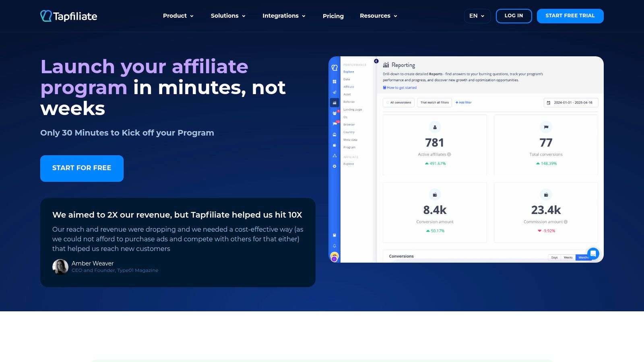
Task: Click the -9.92% change indicator
Action: tap(546, 231)
